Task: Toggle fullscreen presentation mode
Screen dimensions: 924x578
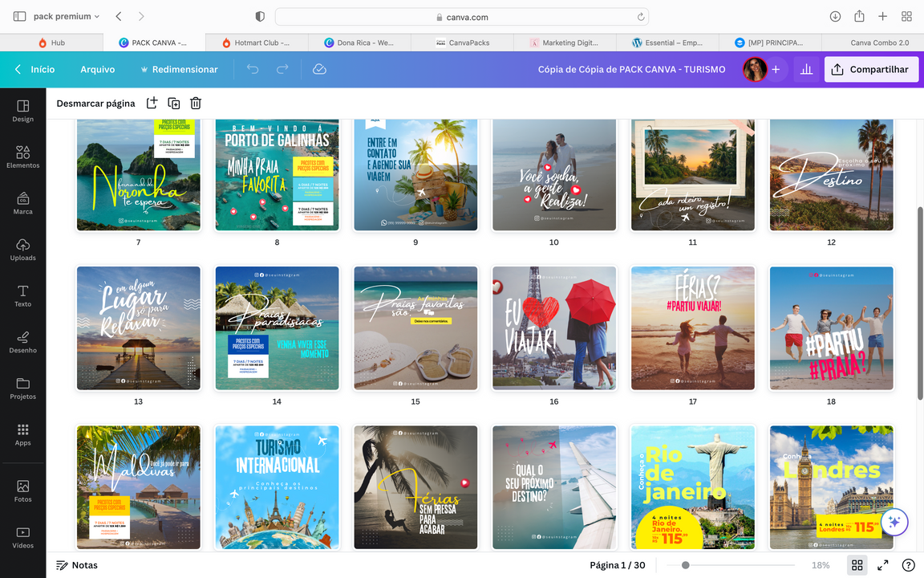Action: 882,565
